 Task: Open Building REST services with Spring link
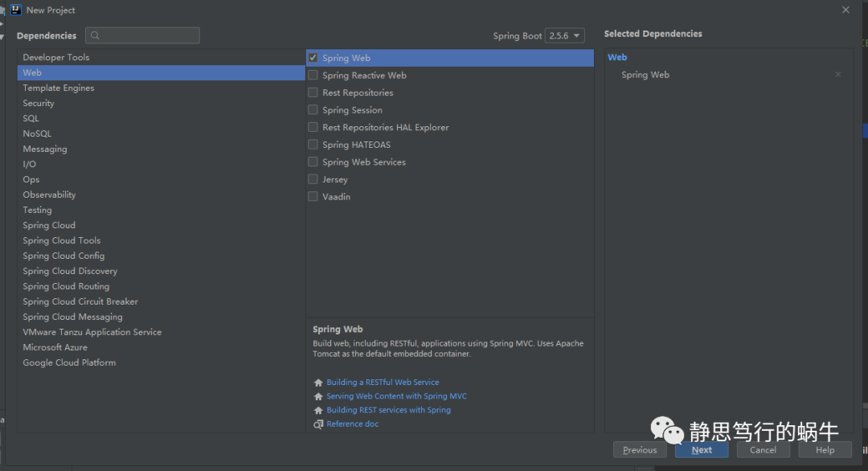[389, 410]
